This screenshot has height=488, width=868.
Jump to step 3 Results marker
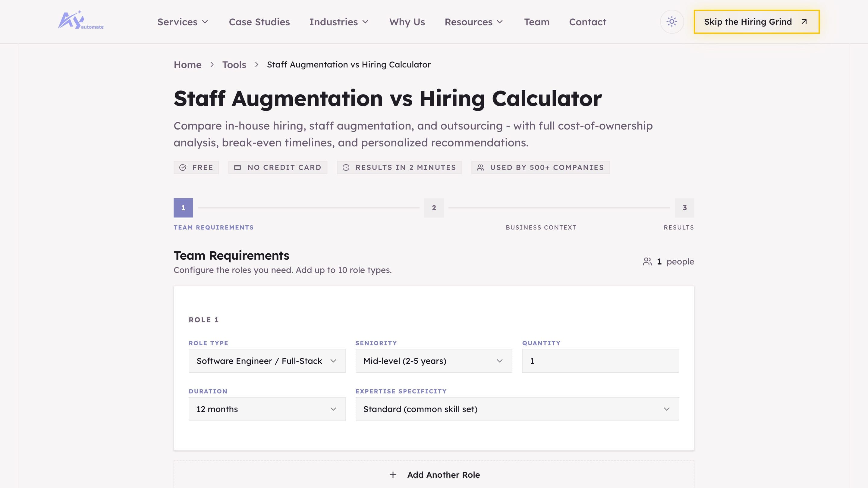tap(684, 208)
